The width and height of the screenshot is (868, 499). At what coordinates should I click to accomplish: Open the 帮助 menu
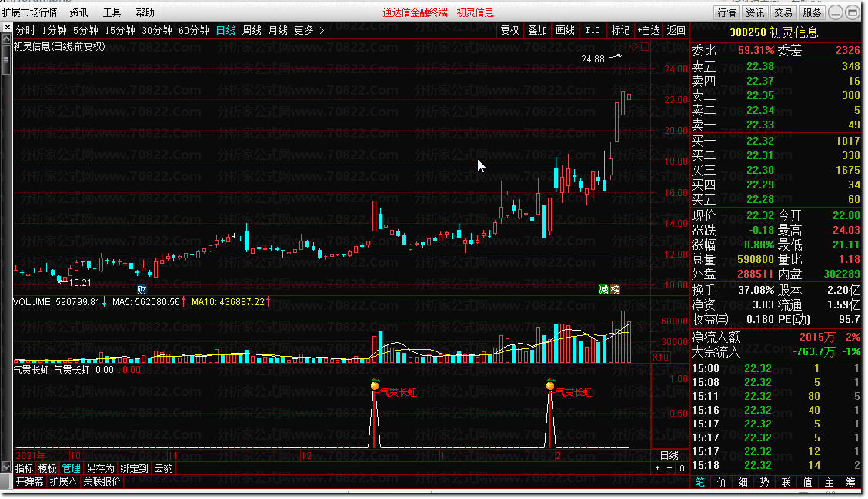pyautogui.click(x=145, y=12)
